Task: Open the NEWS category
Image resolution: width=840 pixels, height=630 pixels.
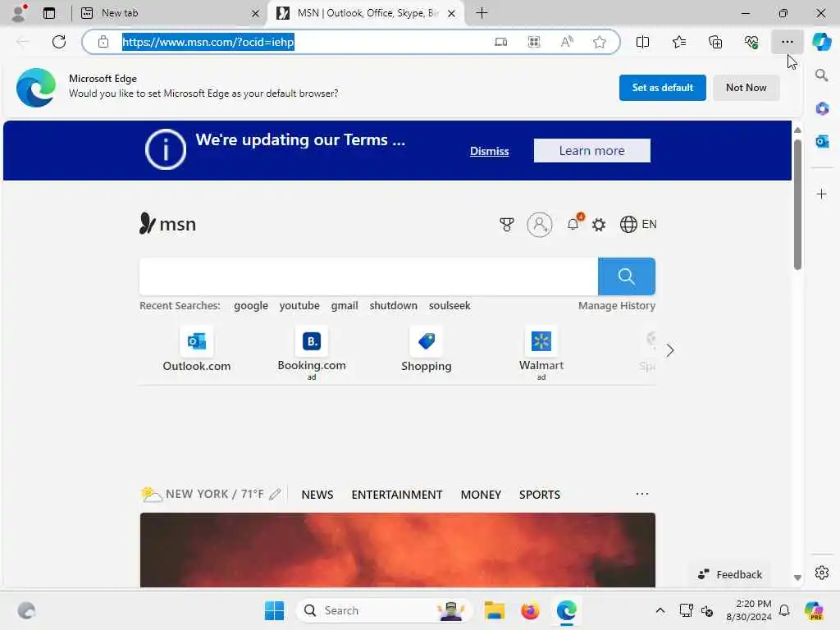Action: (317, 495)
